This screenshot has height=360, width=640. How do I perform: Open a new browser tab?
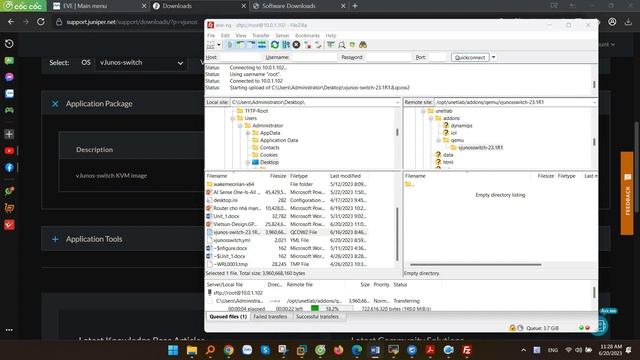click(x=355, y=6)
